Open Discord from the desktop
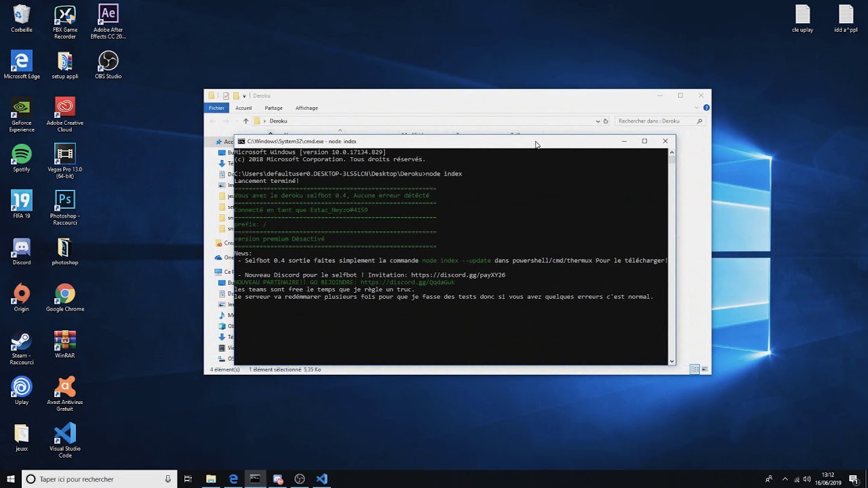Screen dimensions: 868x488 click(x=21, y=248)
